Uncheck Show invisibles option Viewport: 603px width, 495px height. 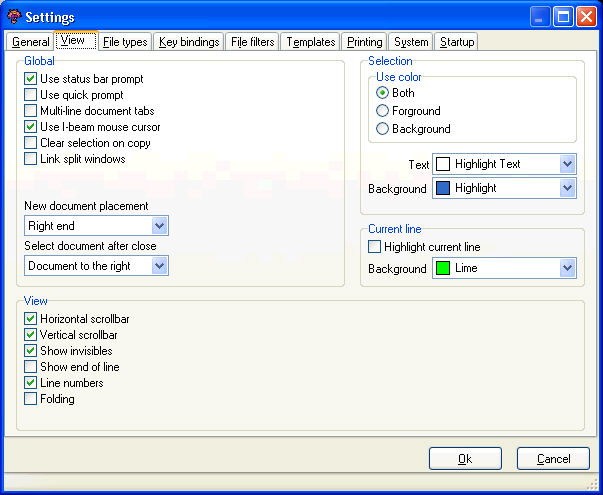[x=31, y=351]
